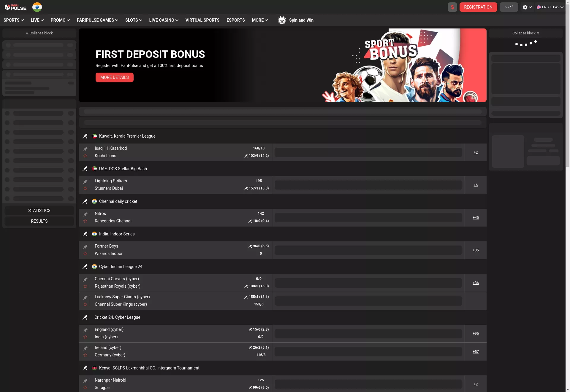Click the loading login button with dots
The image size is (570, 392).
[x=509, y=7]
